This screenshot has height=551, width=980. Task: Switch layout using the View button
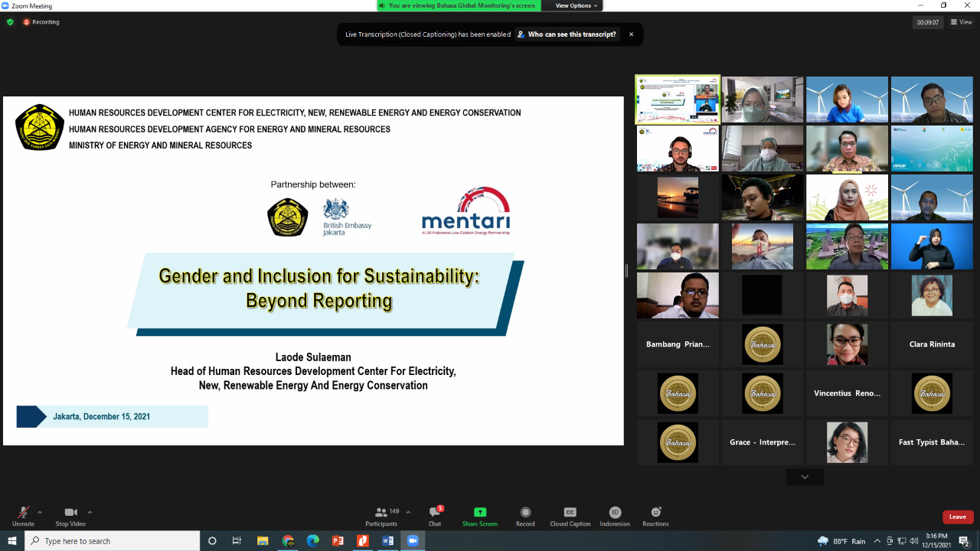(x=961, y=22)
